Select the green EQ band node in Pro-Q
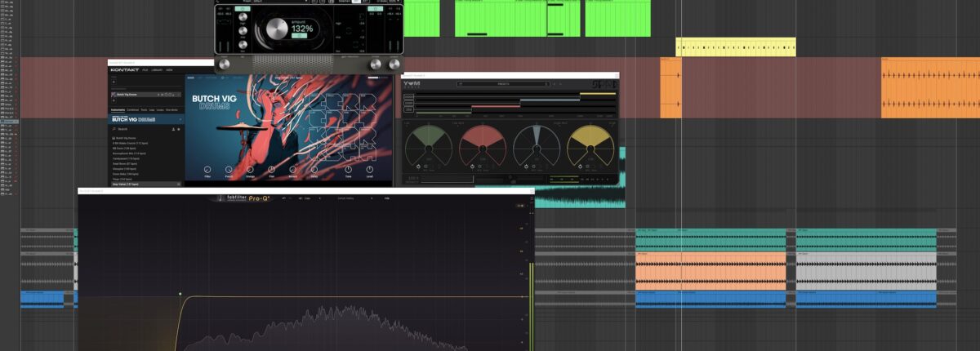This screenshot has width=980, height=351. pos(180,293)
